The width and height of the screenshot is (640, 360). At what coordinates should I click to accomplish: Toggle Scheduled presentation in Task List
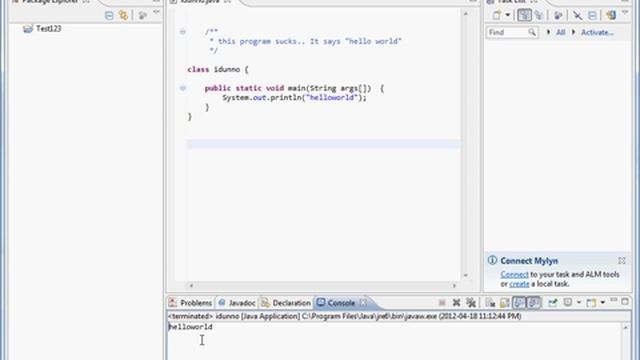click(539, 16)
